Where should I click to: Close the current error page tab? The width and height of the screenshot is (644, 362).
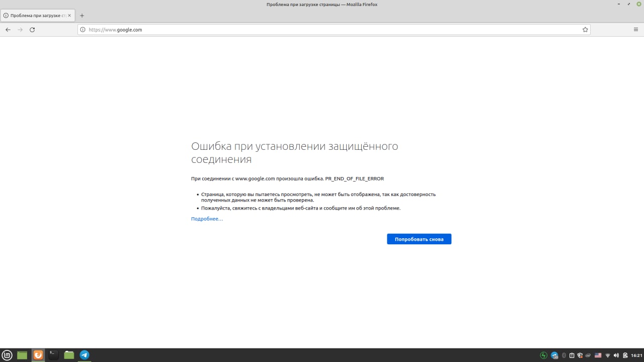click(x=69, y=16)
